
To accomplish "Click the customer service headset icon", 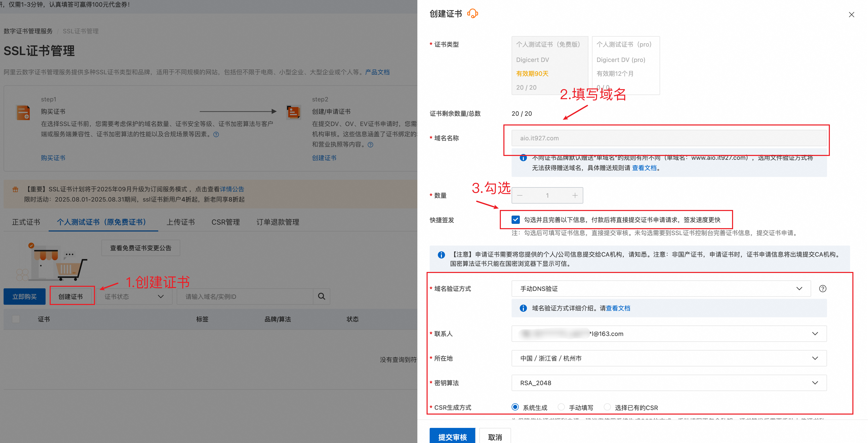I will (x=472, y=14).
